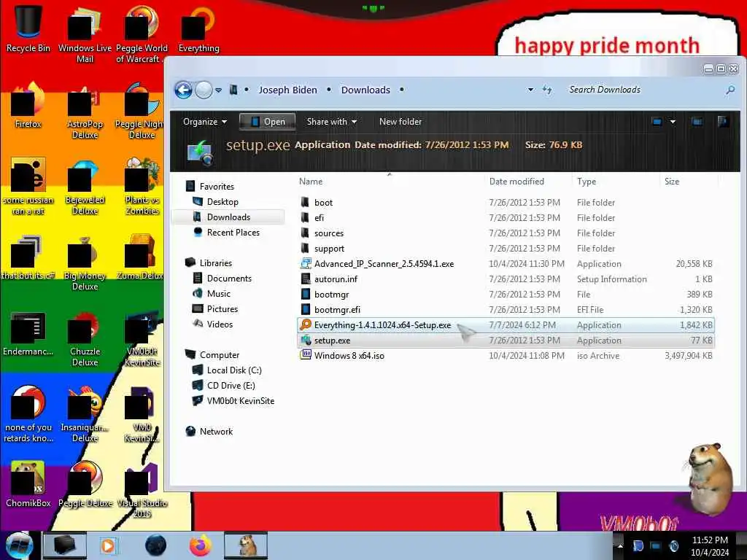Viewport: 747px width, 560px height.
Task: Open Bejeweled Deluxe desktop shortcut
Action: click(x=85, y=187)
